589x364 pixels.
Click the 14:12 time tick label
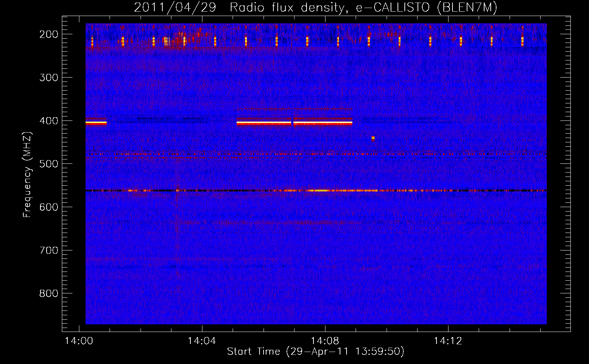448,341
